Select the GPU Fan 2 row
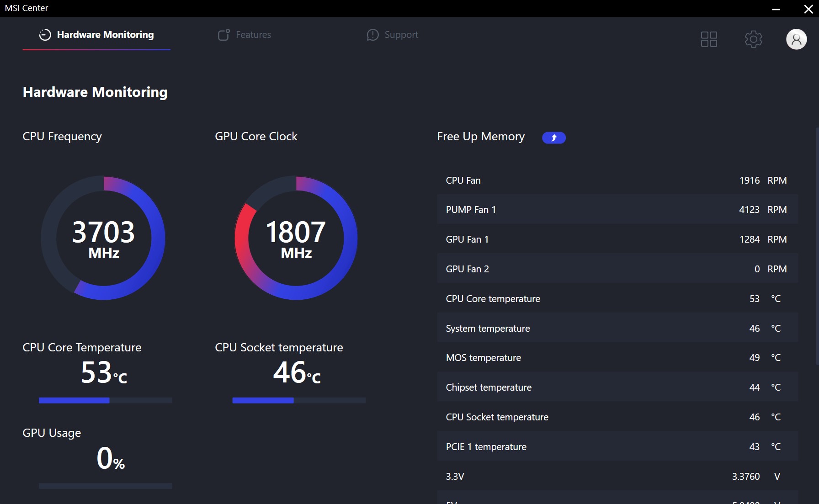Viewport: 819px width, 504px height. click(x=617, y=269)
